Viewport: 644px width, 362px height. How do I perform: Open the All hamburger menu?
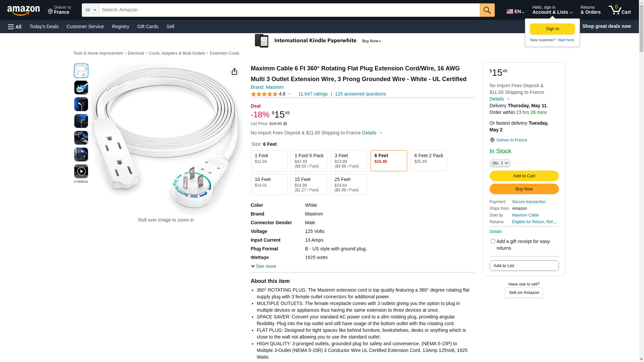tap(15, 26)
